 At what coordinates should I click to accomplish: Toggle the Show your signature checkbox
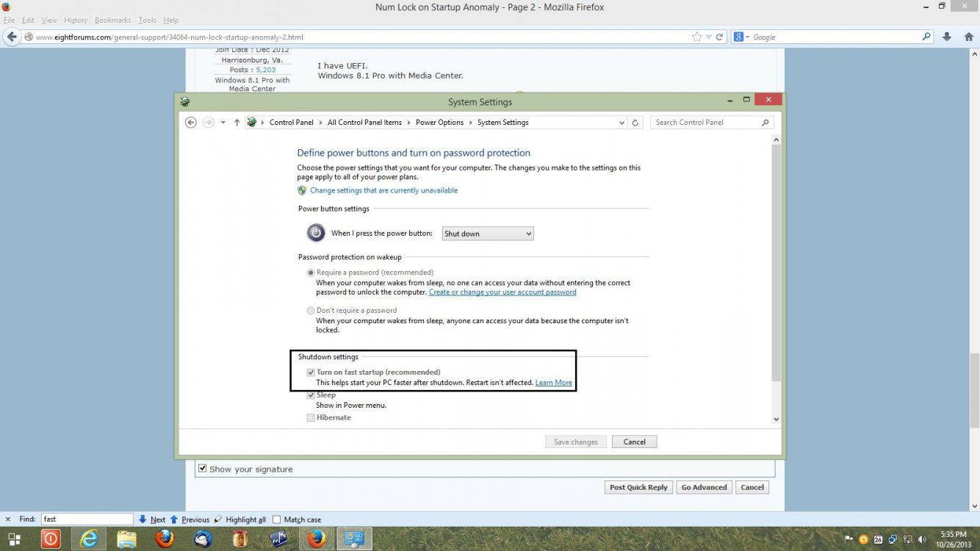(203, 469)
